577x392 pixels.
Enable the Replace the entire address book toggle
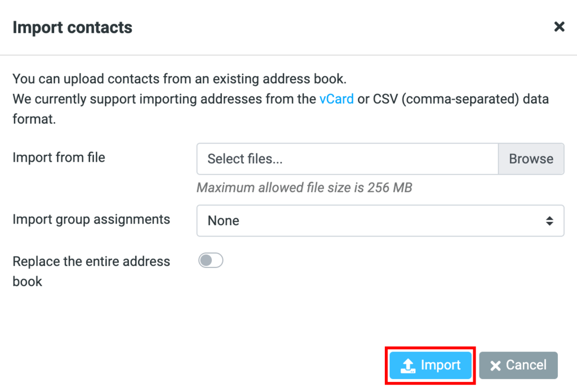211,260
